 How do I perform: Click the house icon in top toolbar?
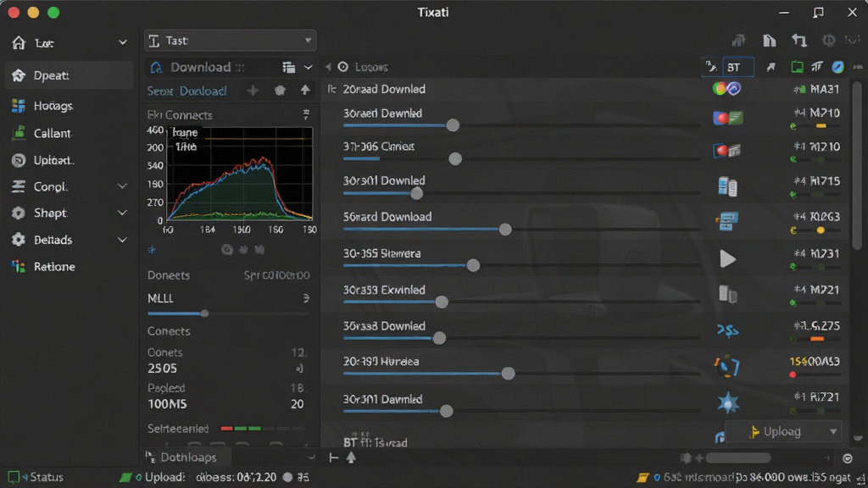coord(739,41)
